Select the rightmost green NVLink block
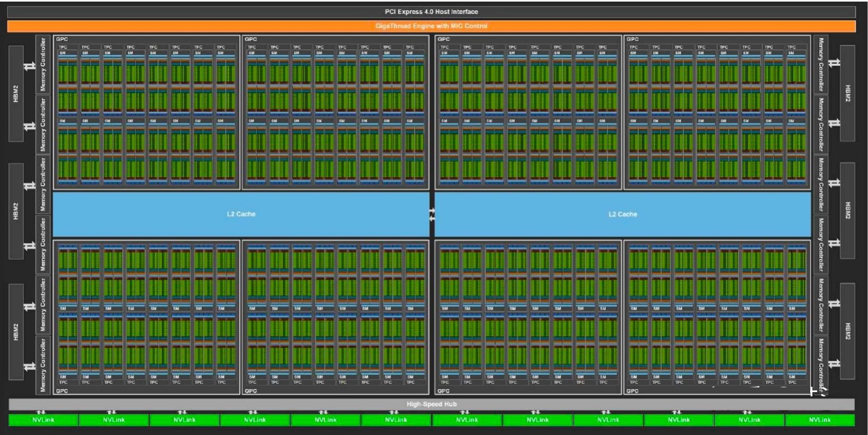 (x=820, y=420)
